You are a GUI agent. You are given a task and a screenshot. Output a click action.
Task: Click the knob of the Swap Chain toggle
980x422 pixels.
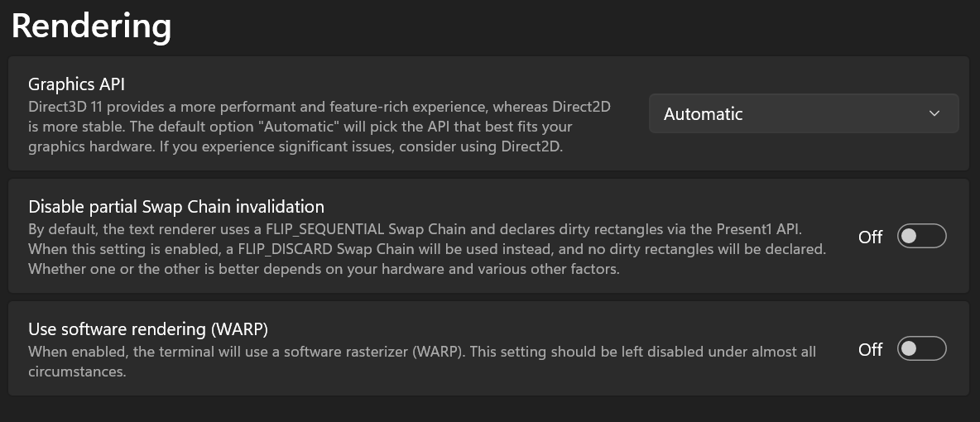910,237
